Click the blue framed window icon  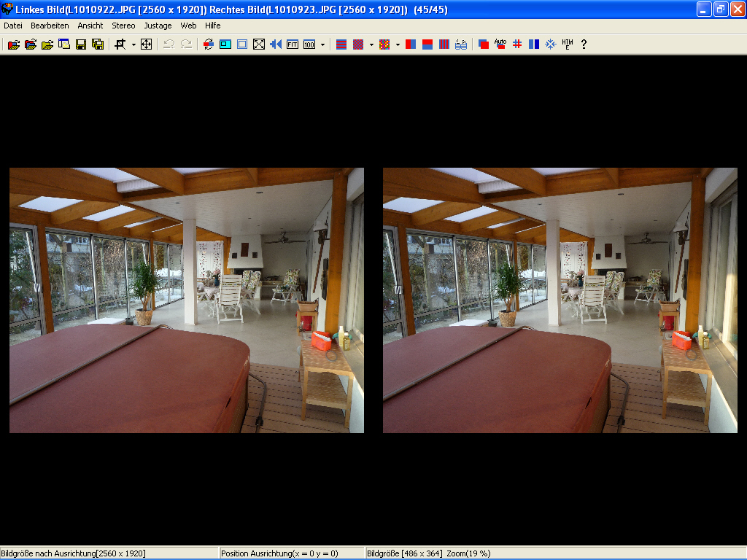pyautogui.click(x=242, y=44)
